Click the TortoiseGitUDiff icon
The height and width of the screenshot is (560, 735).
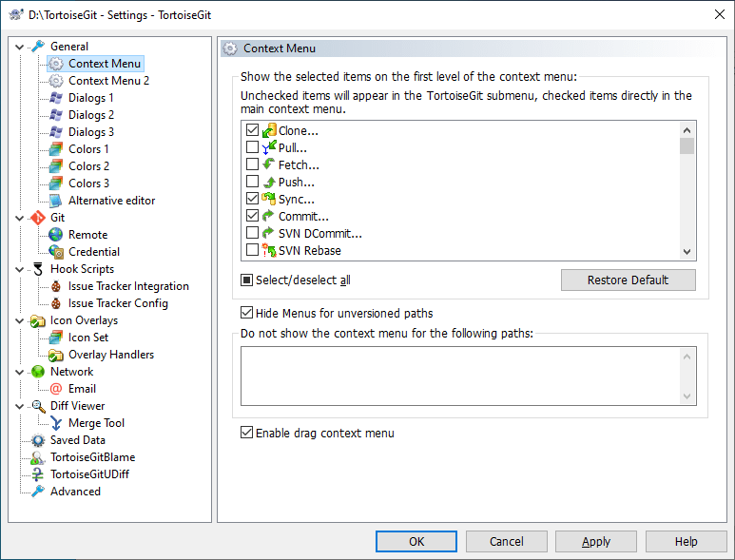tap(38, 474)
